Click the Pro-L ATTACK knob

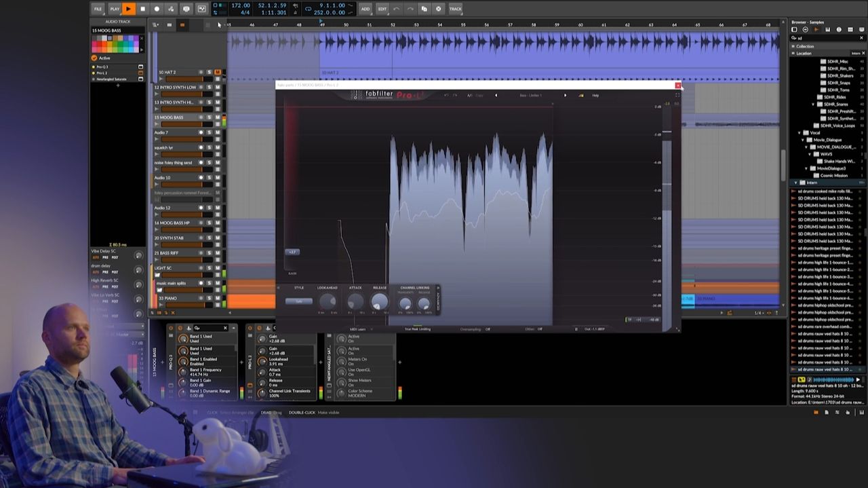[355, 302]
